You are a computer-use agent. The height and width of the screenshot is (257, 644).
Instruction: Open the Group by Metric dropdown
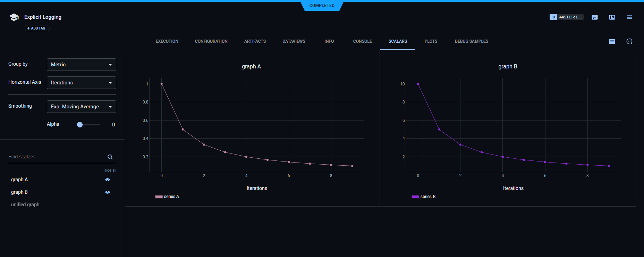[x=81, y=65]
